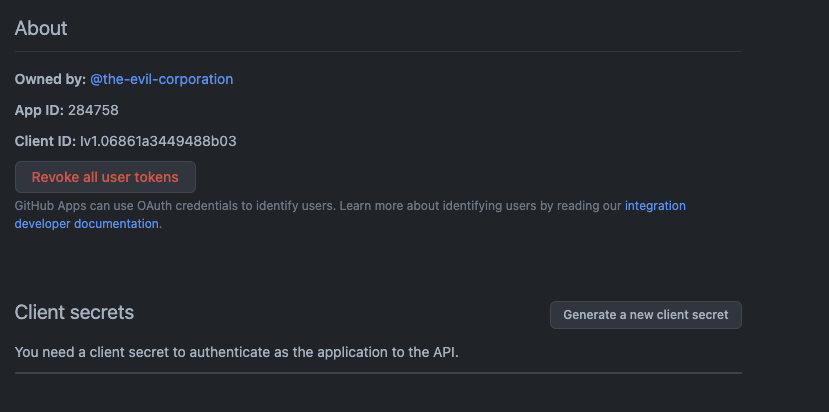This screenshot has height=412, width=829.
Task: Click the word "integration" in the docs link
Action: pyautogui.click(x=655, y=206)
